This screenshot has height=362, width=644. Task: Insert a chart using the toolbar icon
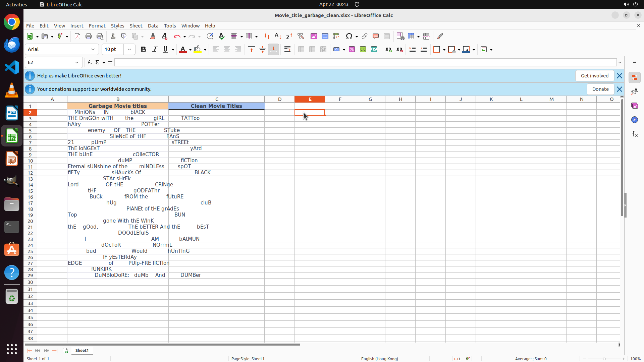tap(325, 37)
